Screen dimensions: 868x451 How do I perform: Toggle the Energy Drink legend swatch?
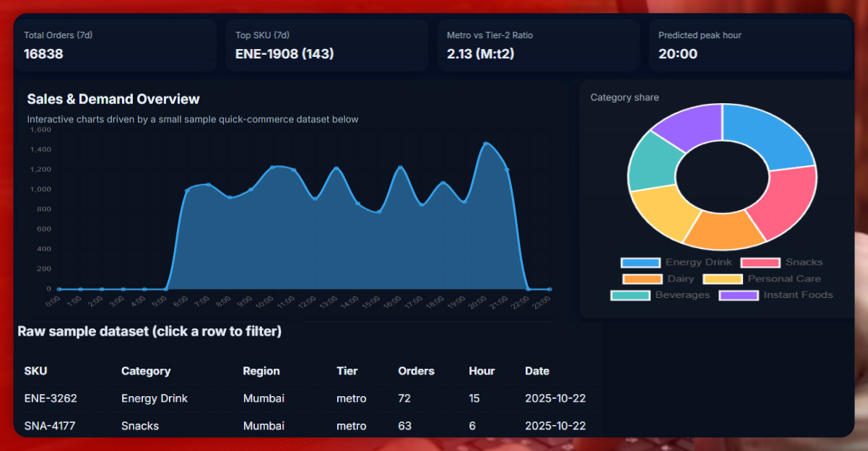point(641,263)
